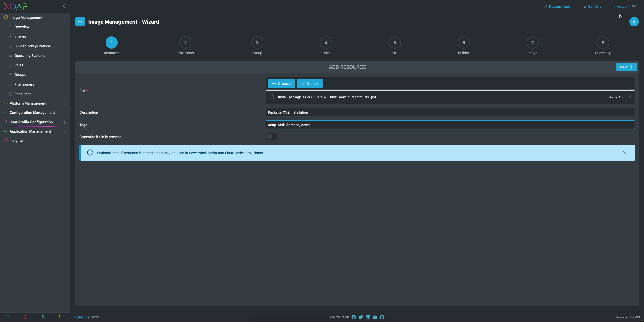Viewport: 644px width, 322px height.
Task: Open Operating Systems in sidebar
Action: [30, 56]
